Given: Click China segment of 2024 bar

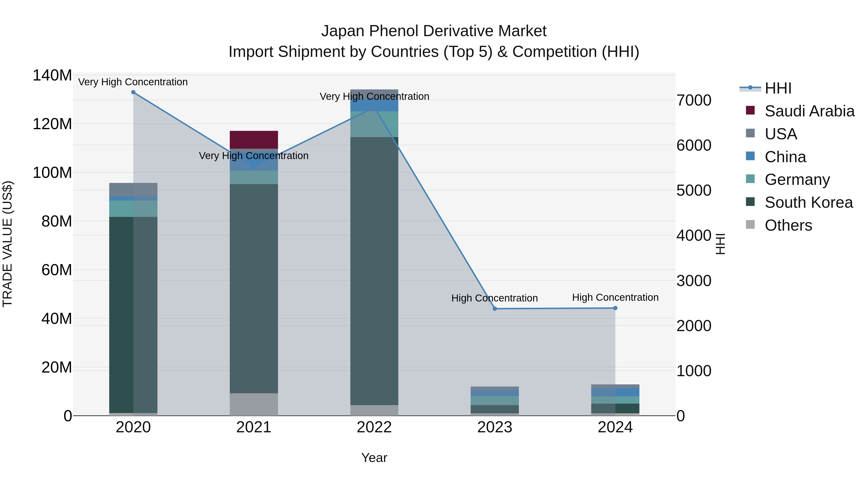Looking at the screenshot, I should (615, 392).
